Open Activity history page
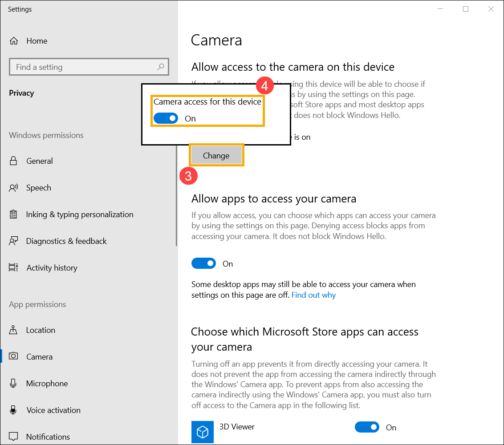504x445 pixels. click(89, 267)
